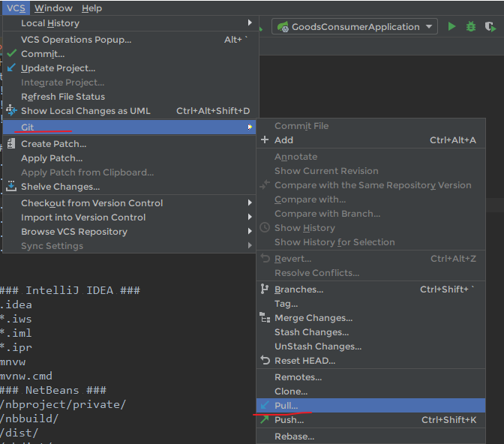Select Push... in Git submenu
Image resolution: width=504 pixels, height=444 pixels.
[371, 420]
